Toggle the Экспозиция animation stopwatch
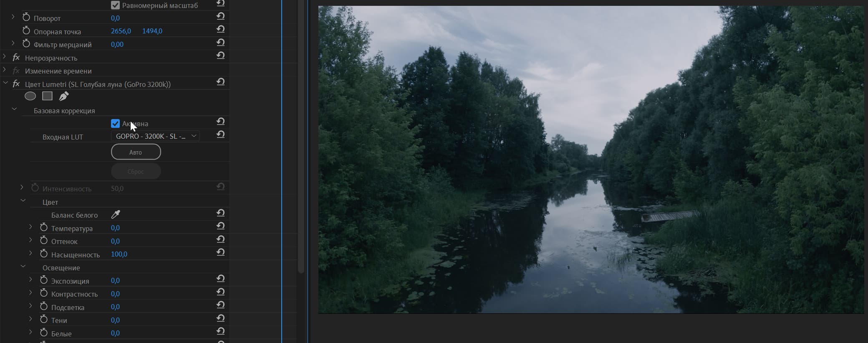This screenshot has height=343, width=868. [x=44, y=280]
